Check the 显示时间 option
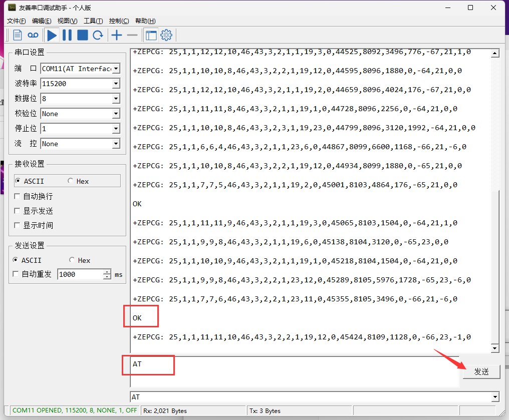The image size is (509, 420). (18, 225)
